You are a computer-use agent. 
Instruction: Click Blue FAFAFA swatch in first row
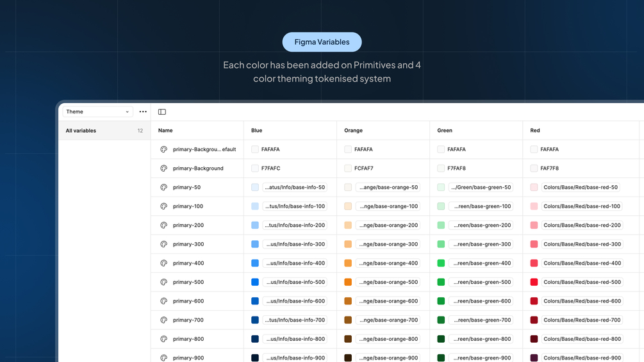255,149
